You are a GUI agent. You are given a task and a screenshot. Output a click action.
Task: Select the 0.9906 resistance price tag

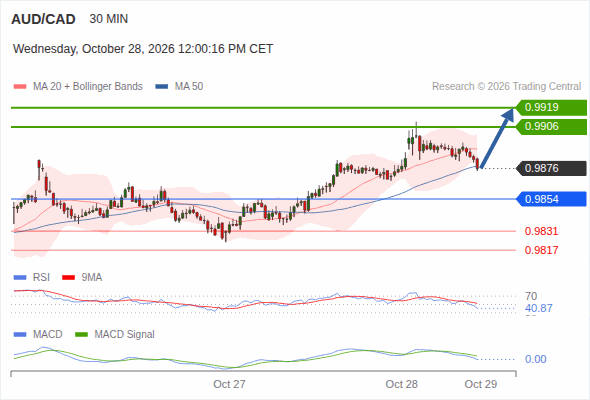[551, 127]
